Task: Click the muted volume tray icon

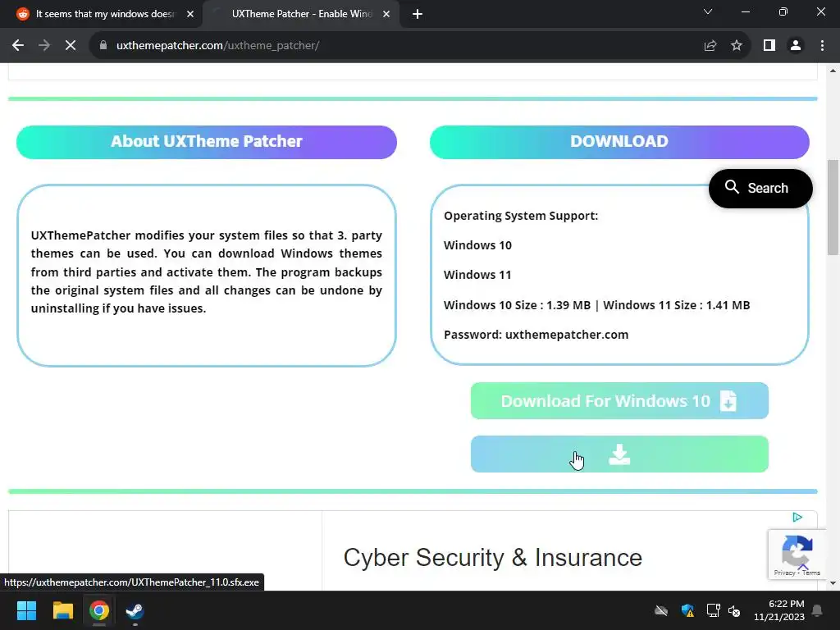Action: coord(734,610)
